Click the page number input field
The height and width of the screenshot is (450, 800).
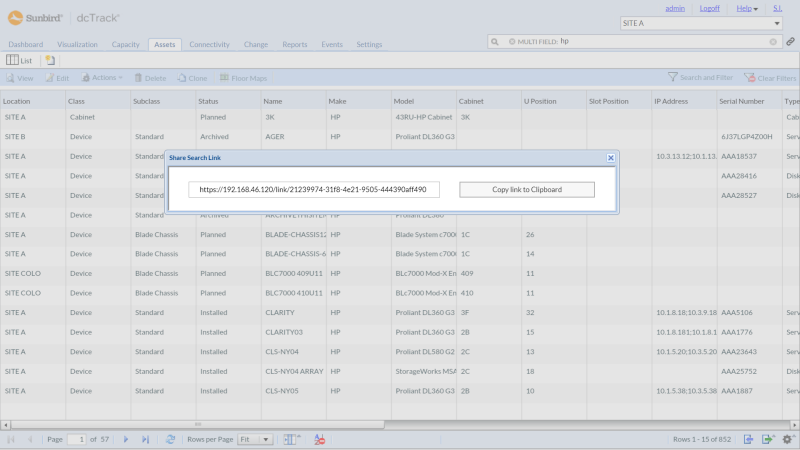[77, 439]
